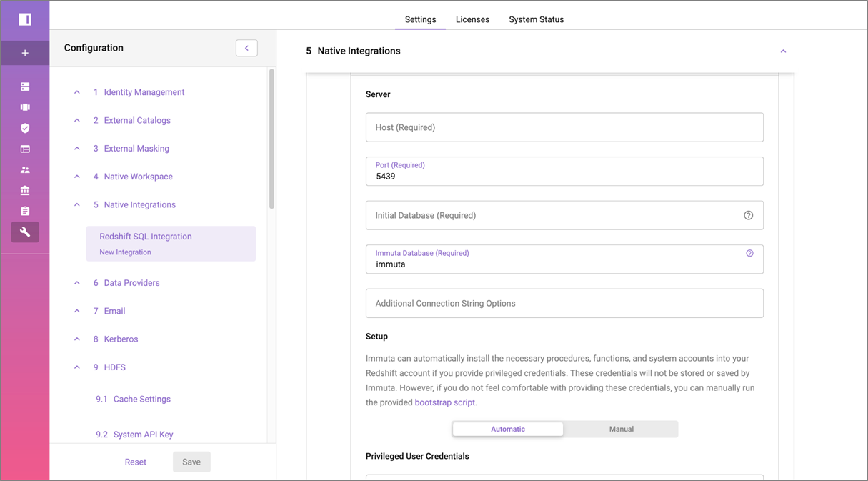Open the bootstrap script link
Image resolution: width=868 pixels, height=481 pixels.
click(444, 402)
